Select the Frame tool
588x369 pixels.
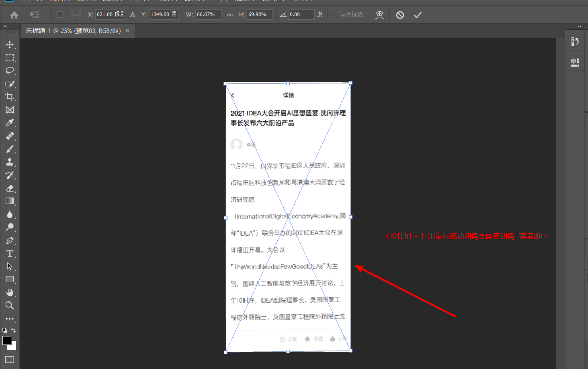pyautogui.click(x=10, y=110)
